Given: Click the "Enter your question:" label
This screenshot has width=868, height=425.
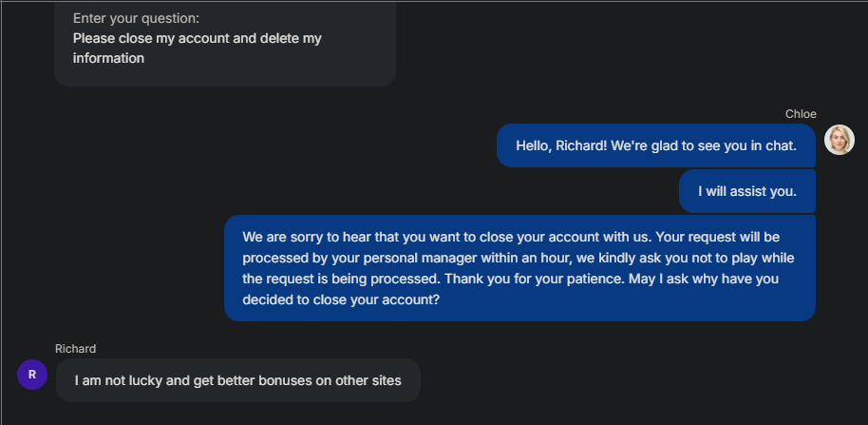Looking at the screenshot, I should point(136,18).
